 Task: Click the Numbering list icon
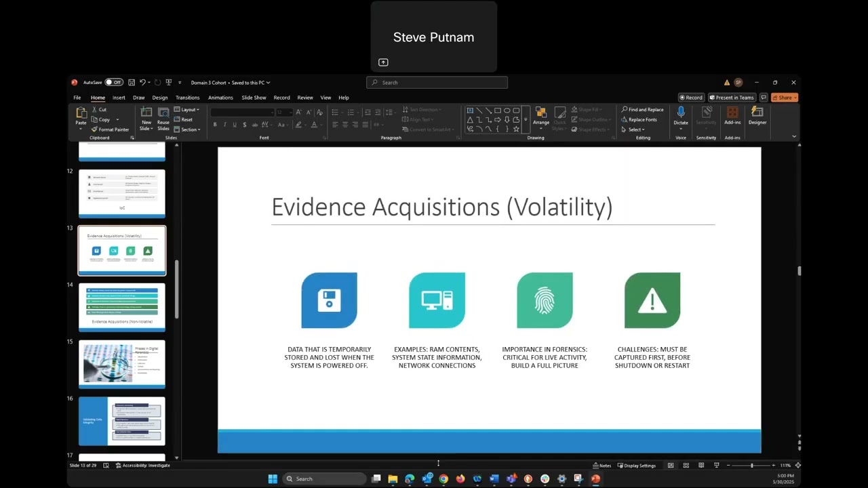[351, 113]
